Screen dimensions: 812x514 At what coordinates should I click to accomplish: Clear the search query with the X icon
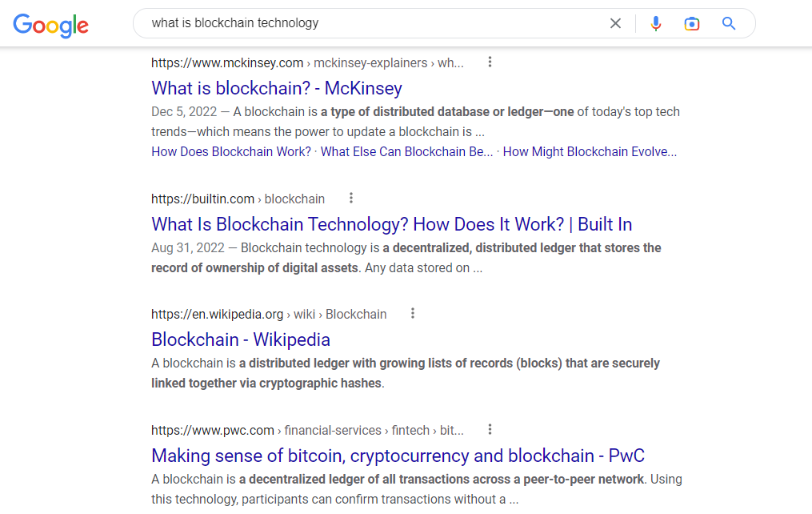[615, 23]
